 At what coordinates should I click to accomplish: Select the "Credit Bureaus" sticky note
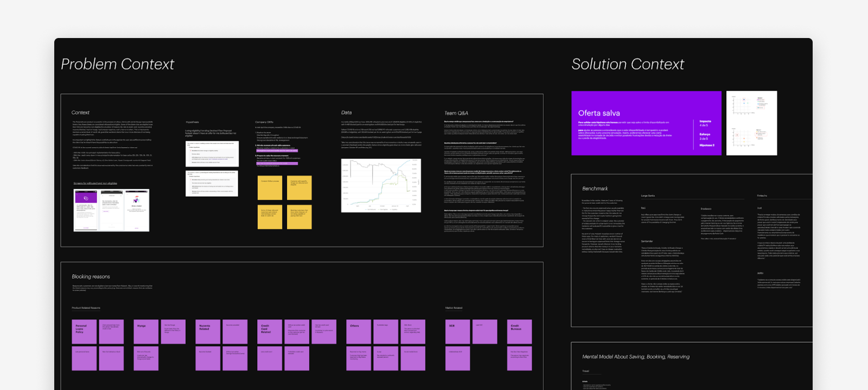(x=520, y=331)
